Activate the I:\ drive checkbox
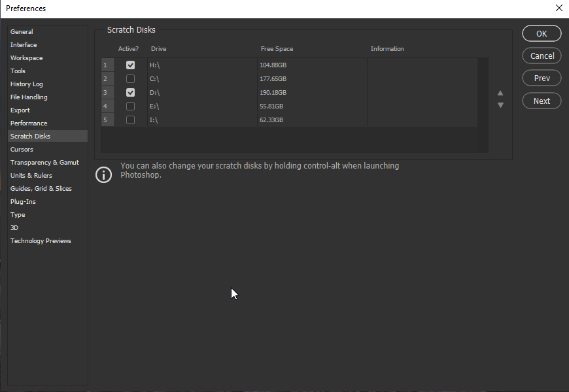This screenshot has width=569, height=392. coord(130,120)
